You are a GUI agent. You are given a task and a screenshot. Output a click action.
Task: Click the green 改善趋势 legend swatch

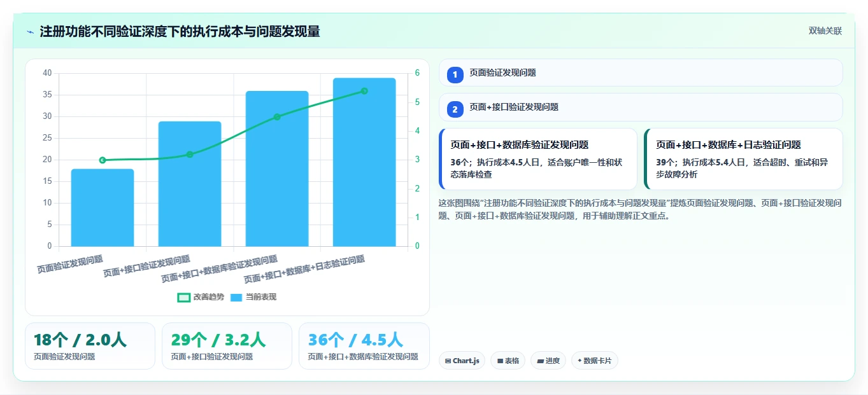click(183, 297)
